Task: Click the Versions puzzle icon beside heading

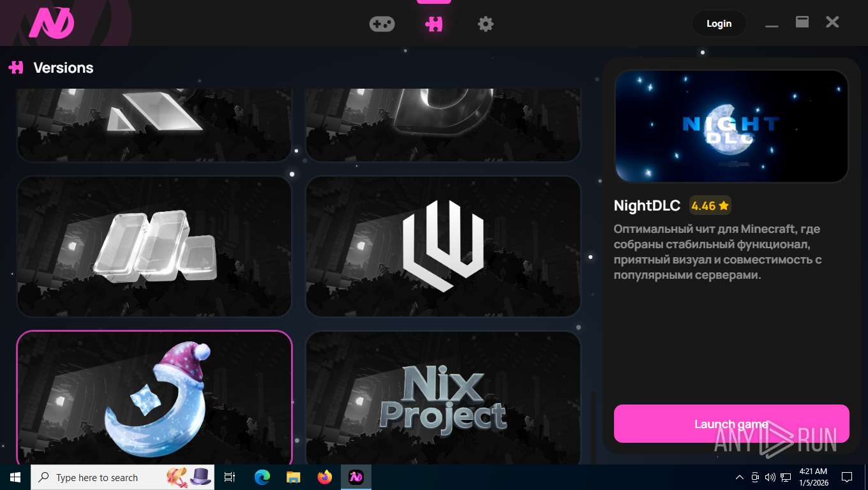Action: tap(16, 67)
